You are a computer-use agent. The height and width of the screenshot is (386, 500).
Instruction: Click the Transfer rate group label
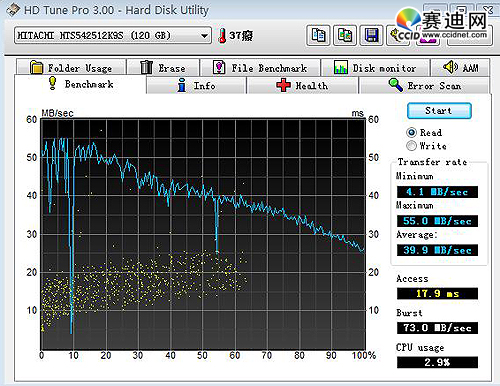pyautogui.click(x=432, y=162)
